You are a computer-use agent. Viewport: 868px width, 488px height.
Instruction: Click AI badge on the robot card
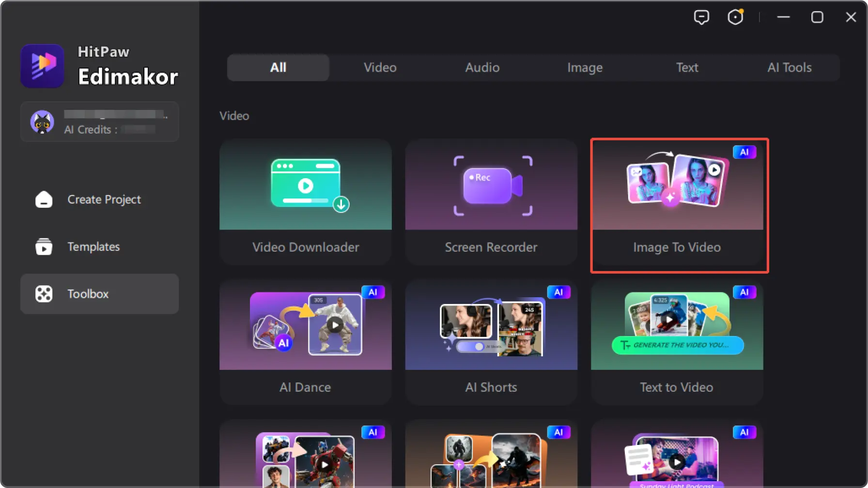click(x=373, y=432)
